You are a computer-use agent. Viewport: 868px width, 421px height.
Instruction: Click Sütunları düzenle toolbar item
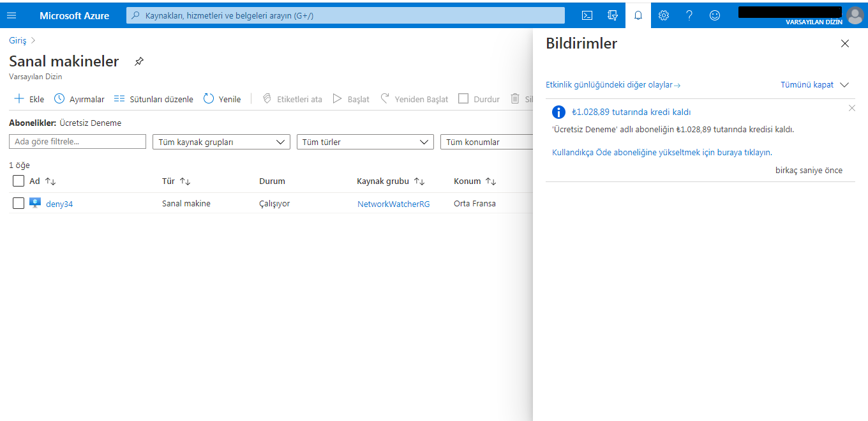tap(153, 99)
